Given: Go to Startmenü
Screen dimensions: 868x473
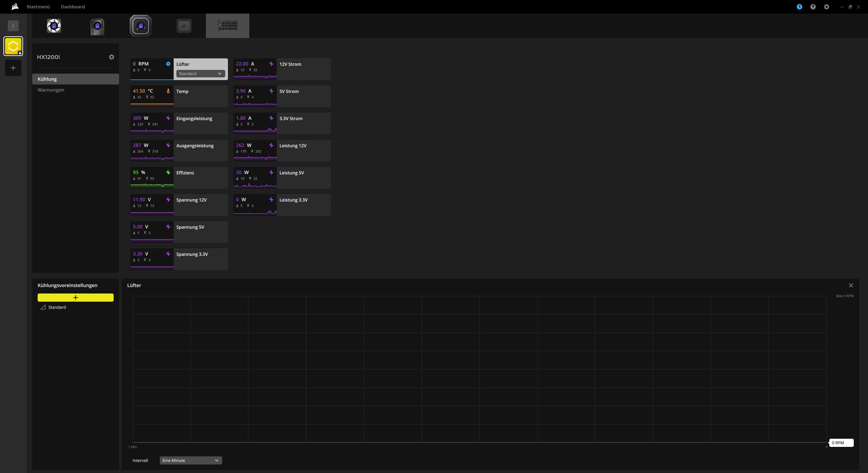Looking at the screenshot, I should point(38,7).
